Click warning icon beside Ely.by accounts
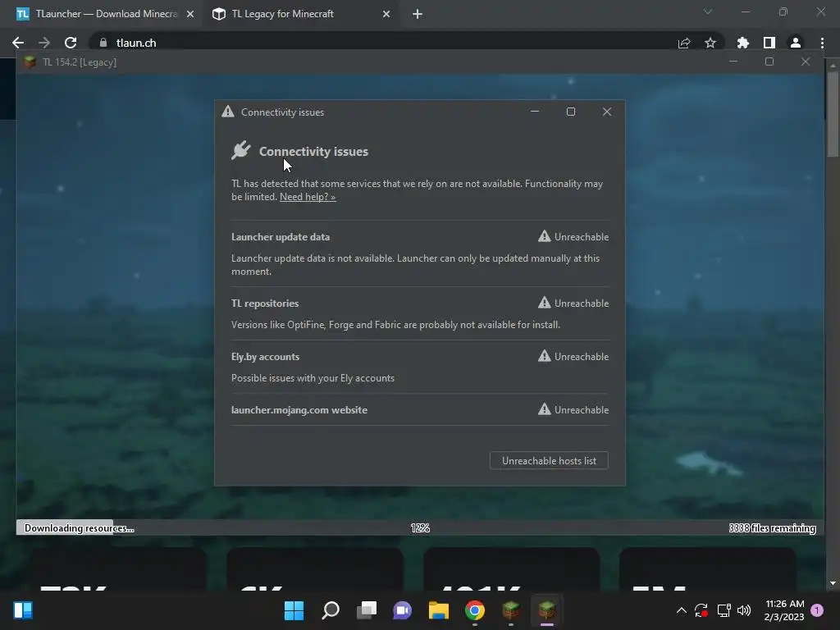The height and width of the screenshot is (630, 840). tap(545, 356)
